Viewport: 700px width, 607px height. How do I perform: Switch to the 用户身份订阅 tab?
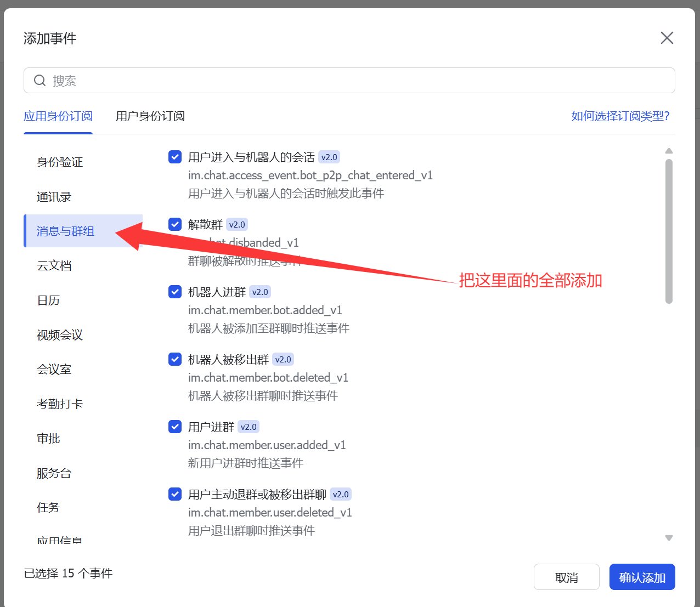(x=150, y=116)
